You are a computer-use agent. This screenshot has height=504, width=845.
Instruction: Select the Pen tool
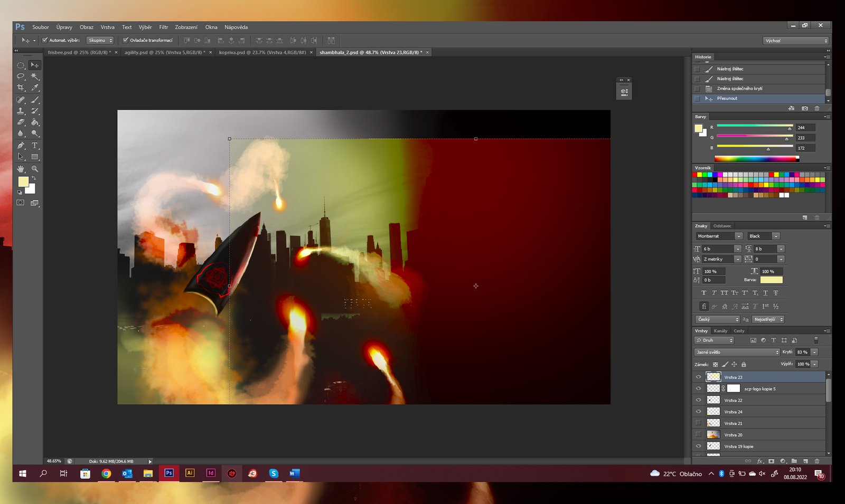coord(21,146)
